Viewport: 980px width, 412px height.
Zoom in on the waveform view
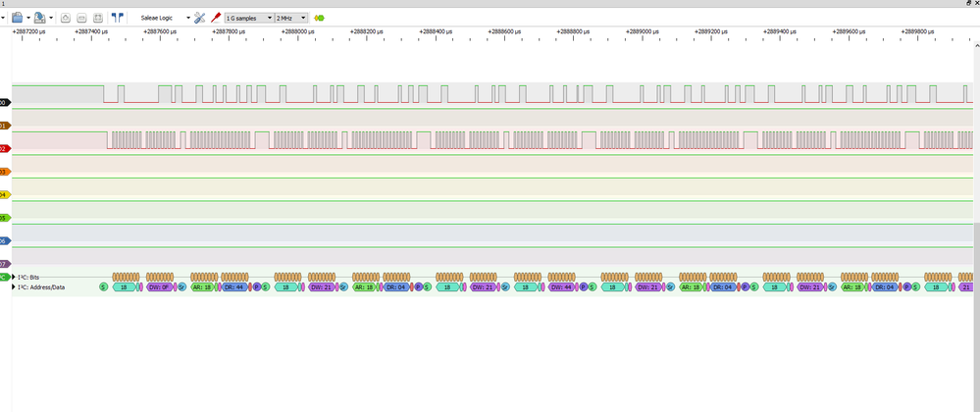click(66, 18)
